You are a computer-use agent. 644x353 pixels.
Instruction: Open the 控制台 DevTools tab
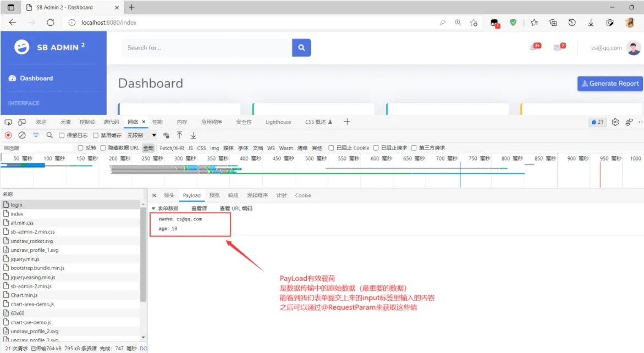[x=87, y=122]
